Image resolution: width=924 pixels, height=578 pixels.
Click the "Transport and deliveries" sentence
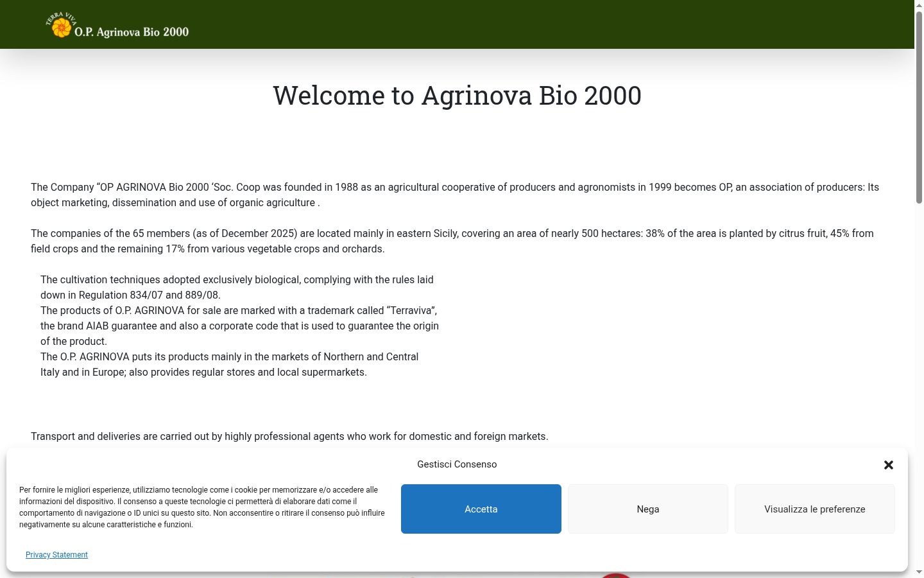289,436
